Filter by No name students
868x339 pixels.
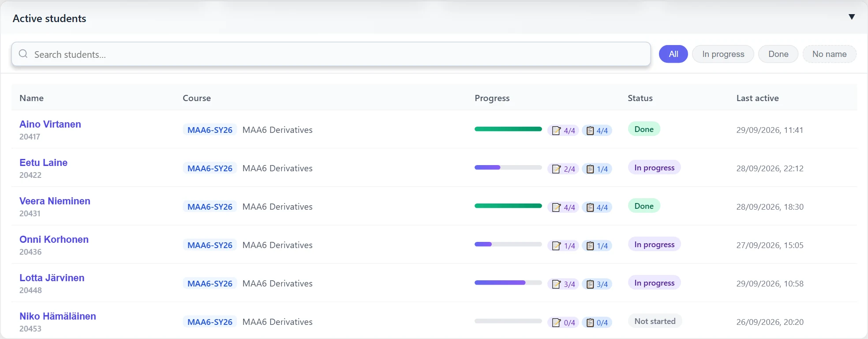point(829,54)
